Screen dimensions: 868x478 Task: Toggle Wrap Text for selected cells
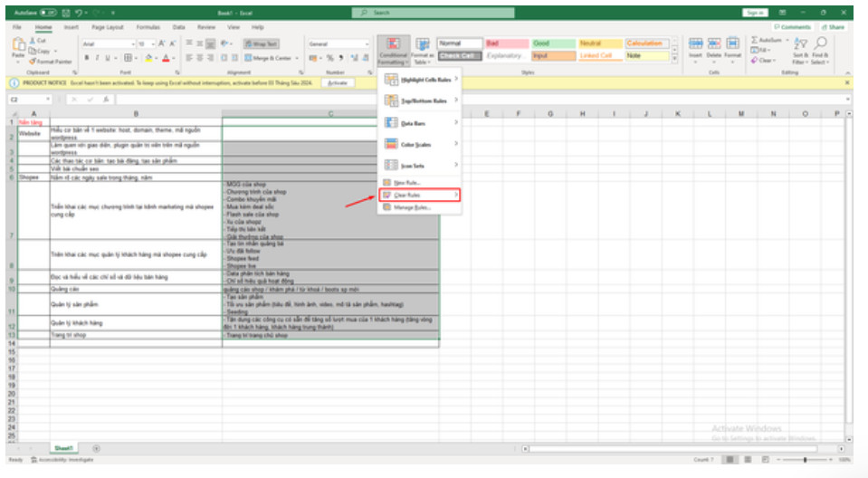(262, 43)
